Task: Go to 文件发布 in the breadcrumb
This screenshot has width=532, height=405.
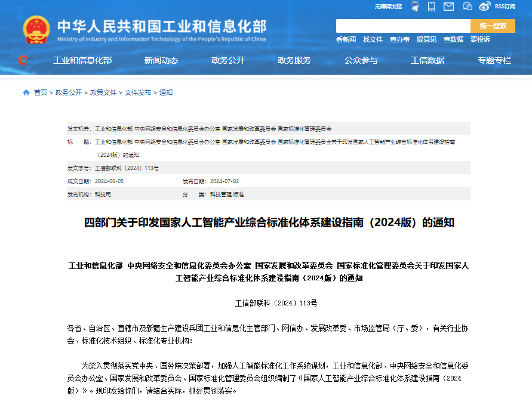Action: point(138,92)
